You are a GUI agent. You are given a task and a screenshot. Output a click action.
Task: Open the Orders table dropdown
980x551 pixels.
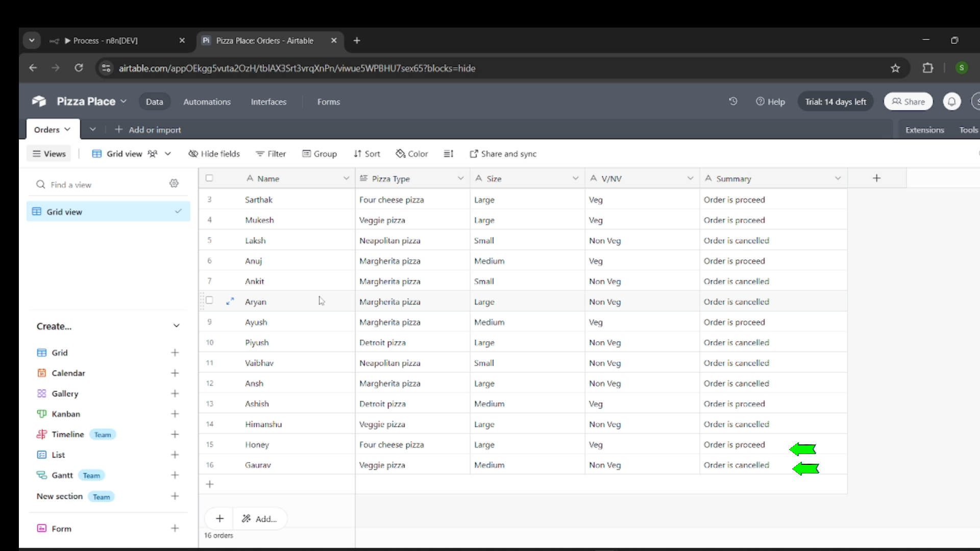52,129
